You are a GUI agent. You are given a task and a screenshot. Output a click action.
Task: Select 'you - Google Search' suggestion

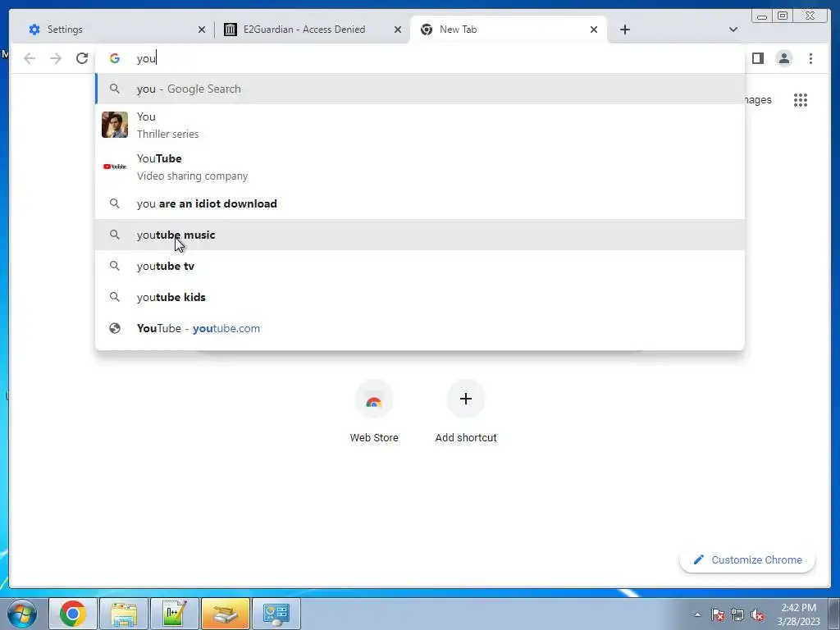pyautogui.click(x=420, y=89)
